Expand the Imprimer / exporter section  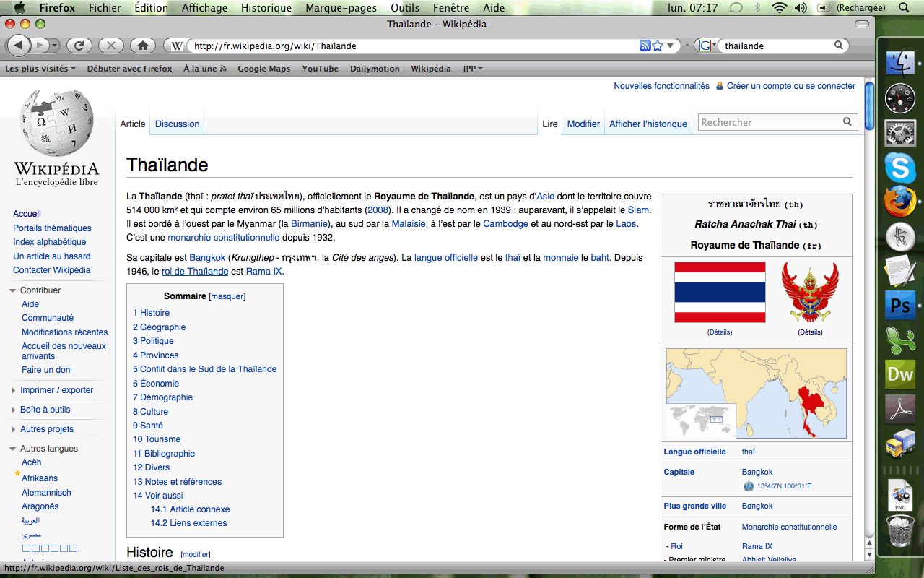(x=13, y=390)
